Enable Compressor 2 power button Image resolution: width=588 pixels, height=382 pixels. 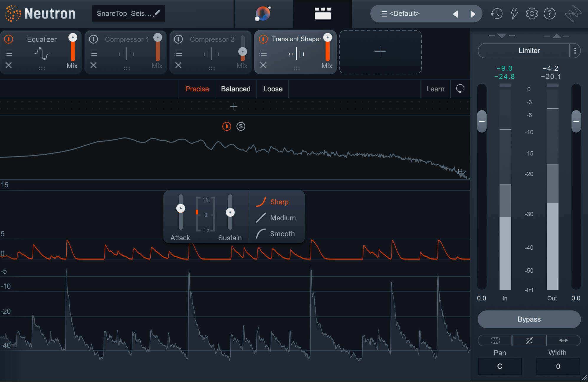178,39
